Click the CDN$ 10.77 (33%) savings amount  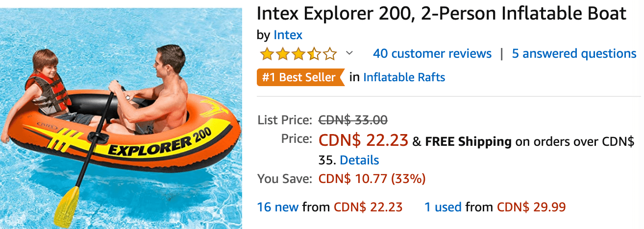click(372, 179)
